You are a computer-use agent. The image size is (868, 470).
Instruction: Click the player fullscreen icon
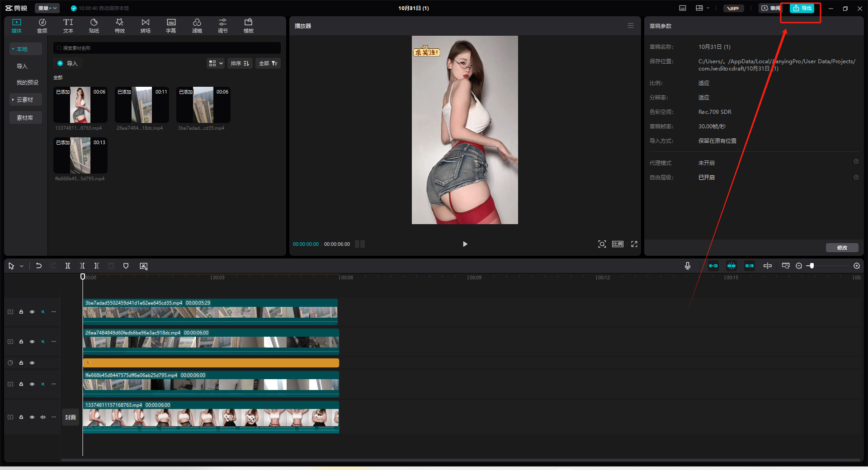pyautogui.click(x=634, y=244)
